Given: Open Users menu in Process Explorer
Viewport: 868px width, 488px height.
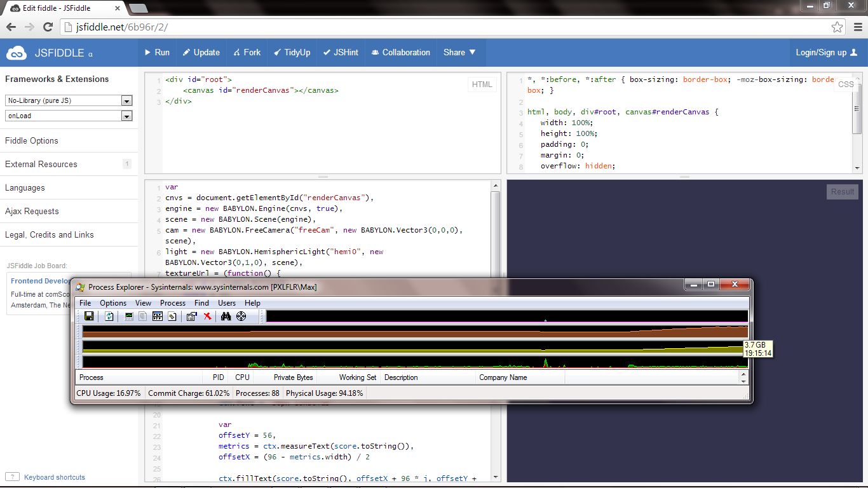Looking at the screenshot, I should click(227, 303).
